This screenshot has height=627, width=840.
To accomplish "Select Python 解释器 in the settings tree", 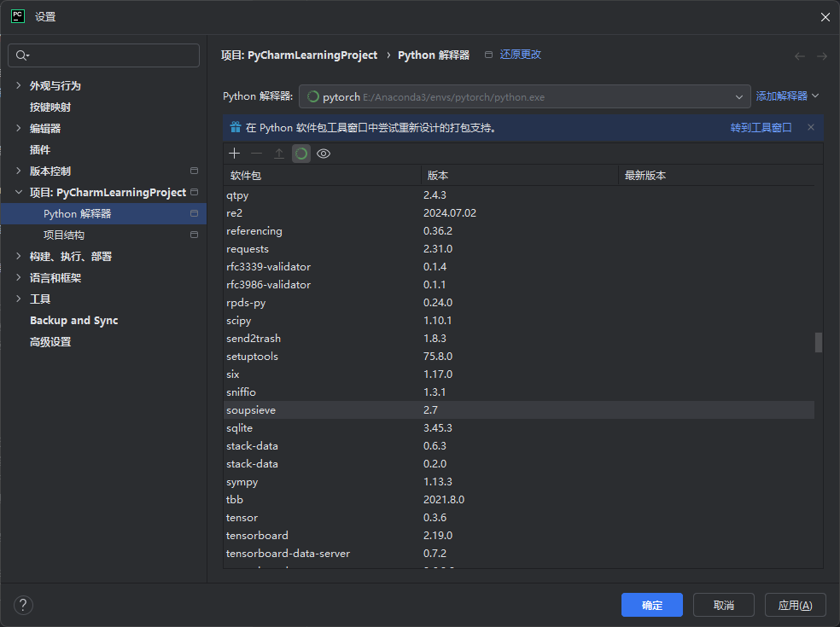I will click(x=103, y=213).
